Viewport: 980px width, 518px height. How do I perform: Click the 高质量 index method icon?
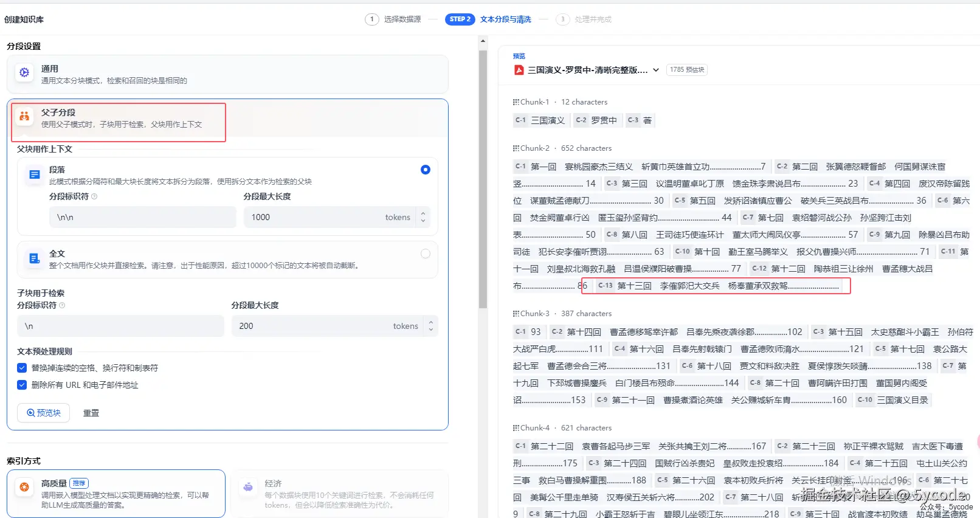click(24, 487)
